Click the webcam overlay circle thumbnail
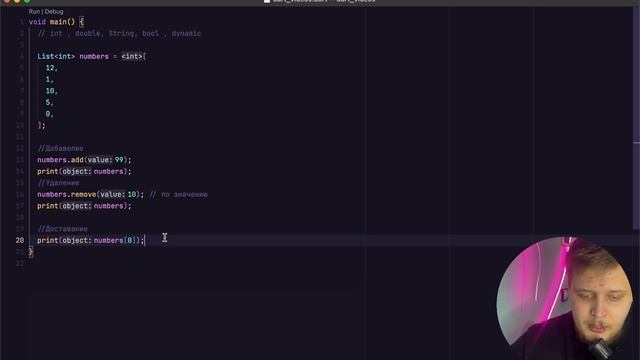 click(565, 298)
